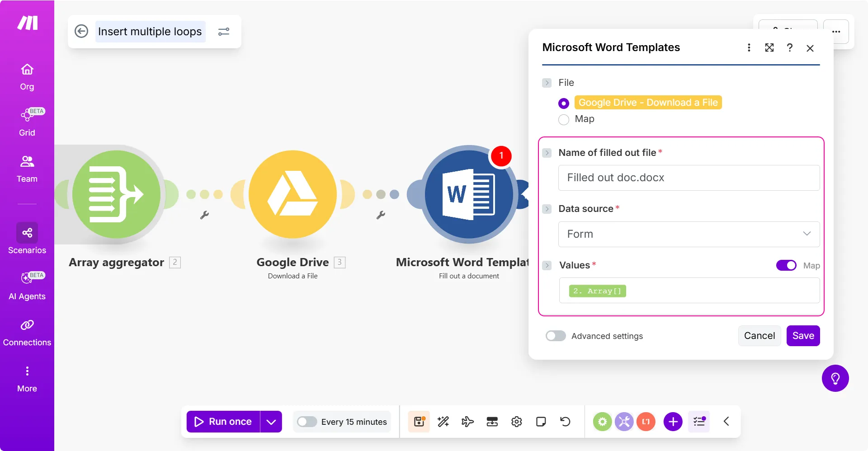
Task: Open help for Microsoft Word Templates
Action: point(790,47)
